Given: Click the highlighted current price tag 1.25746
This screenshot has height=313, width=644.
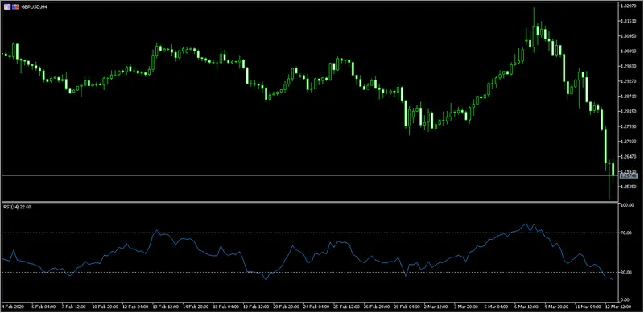Looking at the screenshot, I should 630,175.
